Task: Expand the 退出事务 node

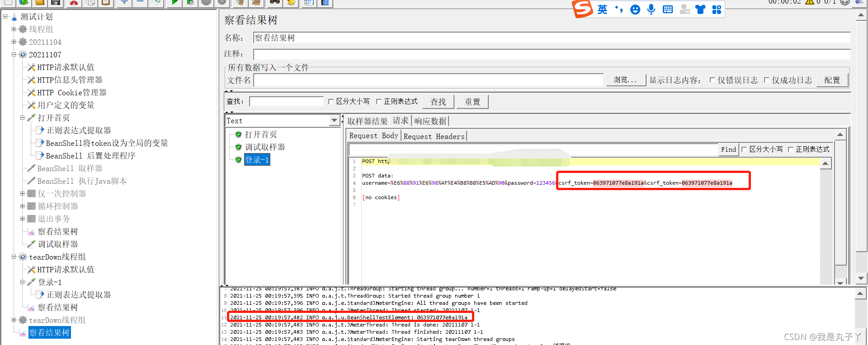Action: click(22, 219)
